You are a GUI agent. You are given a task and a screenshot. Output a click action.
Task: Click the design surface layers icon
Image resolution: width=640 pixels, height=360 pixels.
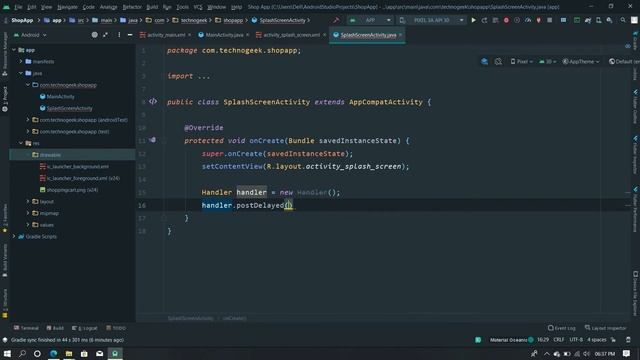[x=484, y=62]
